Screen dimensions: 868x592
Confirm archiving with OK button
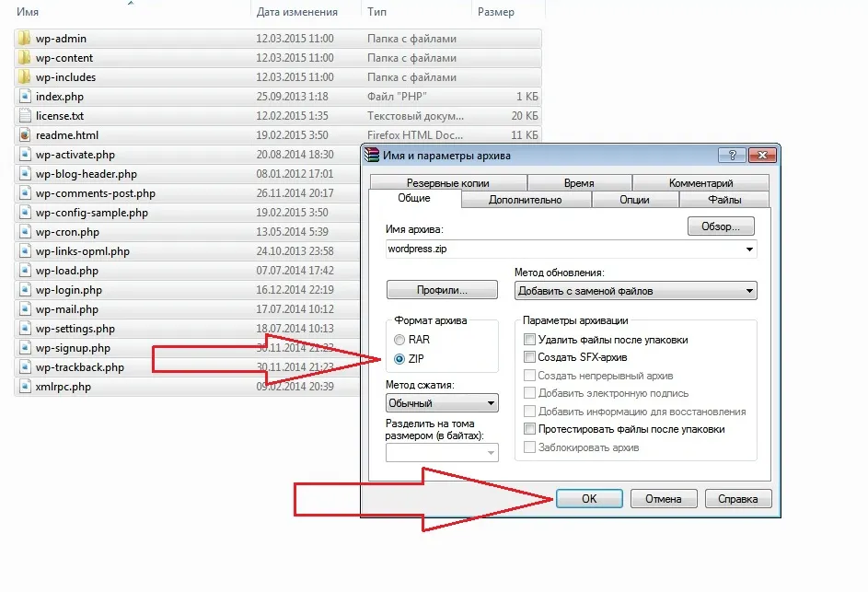(589, 498)
